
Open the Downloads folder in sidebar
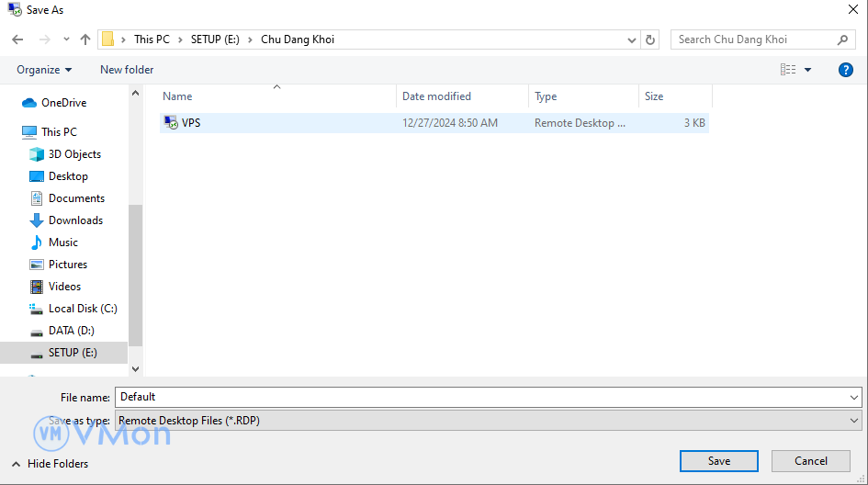coord(75,220)
